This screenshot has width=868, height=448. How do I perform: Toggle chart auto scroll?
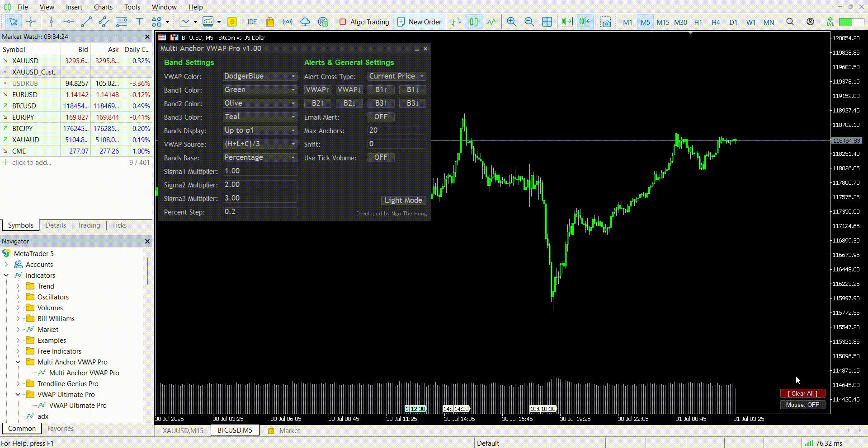tap(567, 22)
